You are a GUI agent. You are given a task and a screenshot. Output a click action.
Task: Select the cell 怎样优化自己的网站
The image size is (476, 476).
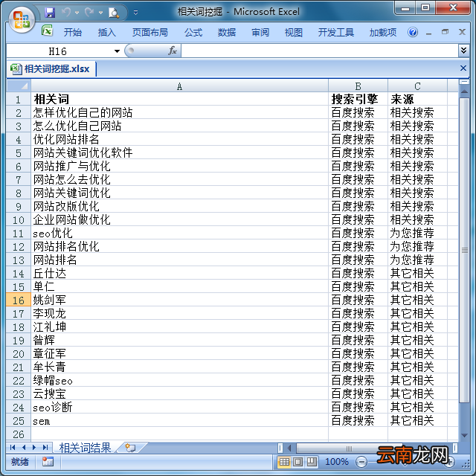click(179, 112)
